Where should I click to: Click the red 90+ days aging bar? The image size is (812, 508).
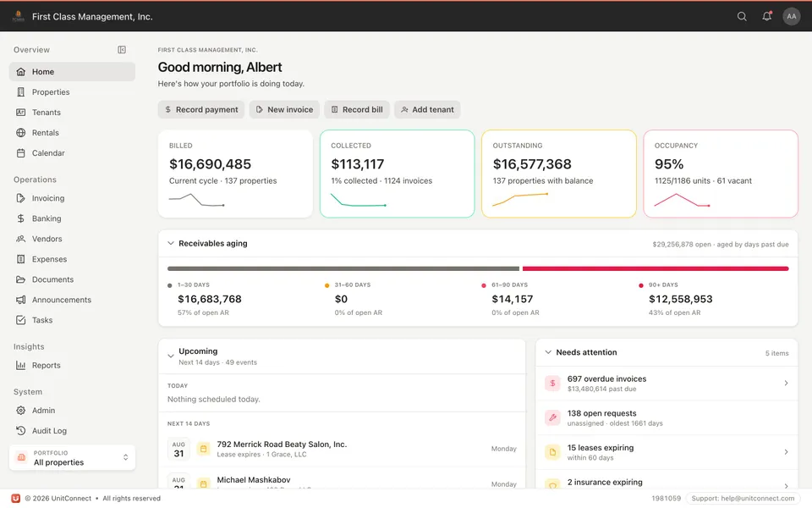coord(656,268)
